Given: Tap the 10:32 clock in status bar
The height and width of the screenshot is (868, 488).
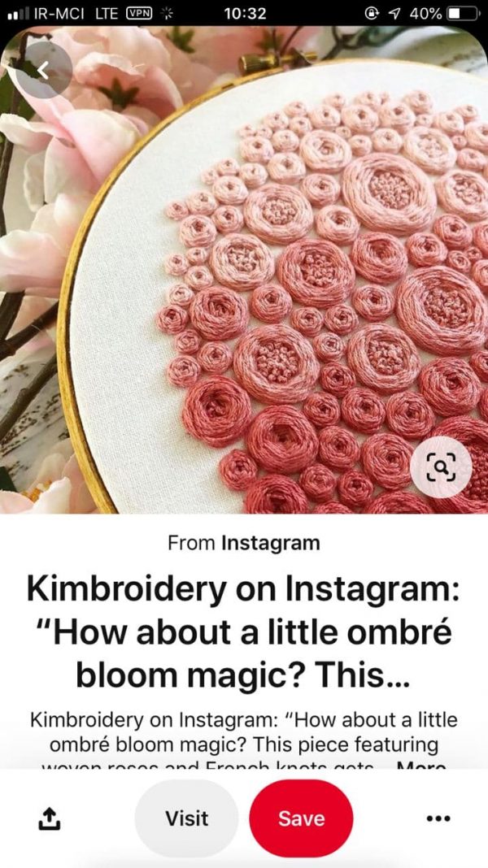Looking at the screenshot, I should click(245, 13).
